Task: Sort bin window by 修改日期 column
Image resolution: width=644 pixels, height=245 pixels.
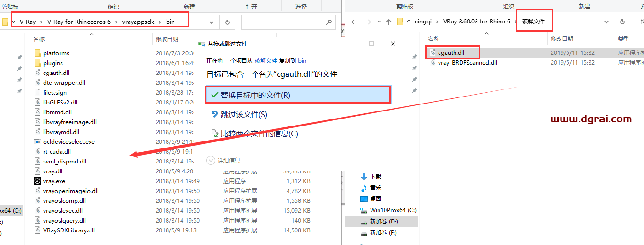Action: point(167,39)
